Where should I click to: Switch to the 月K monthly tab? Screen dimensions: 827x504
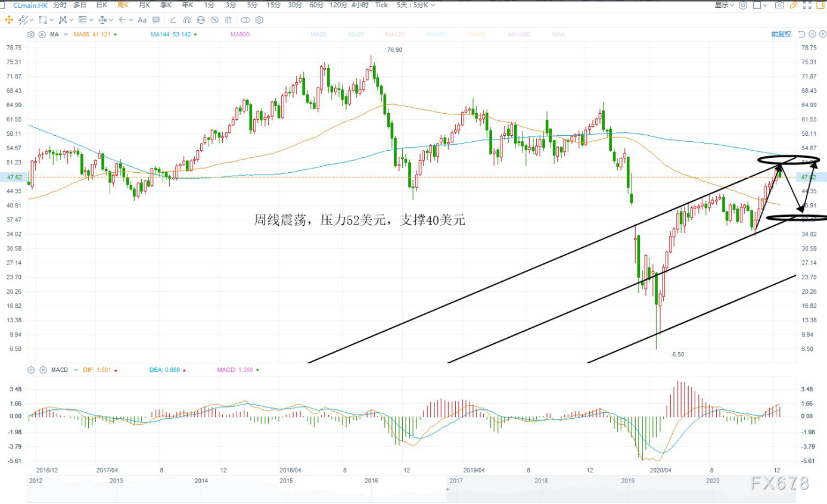click(144, 5)
